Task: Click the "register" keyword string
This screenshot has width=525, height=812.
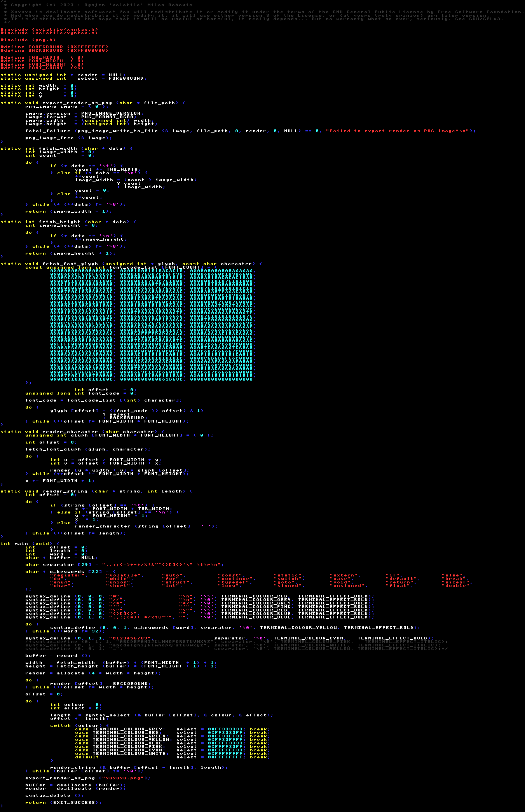Action: [68, 575]
